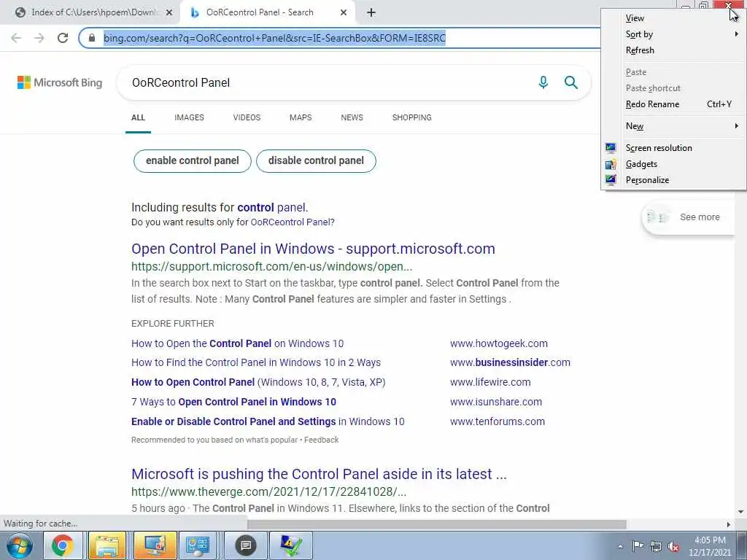Screen dimensions: 747x560
Task: Open a new tab with the plus button
Action: (371, 13)
